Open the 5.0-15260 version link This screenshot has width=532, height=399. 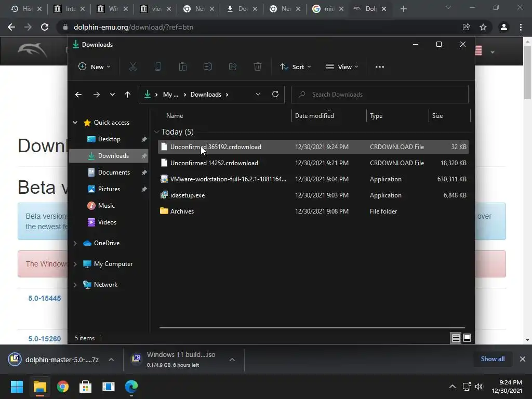pos(45,339)
